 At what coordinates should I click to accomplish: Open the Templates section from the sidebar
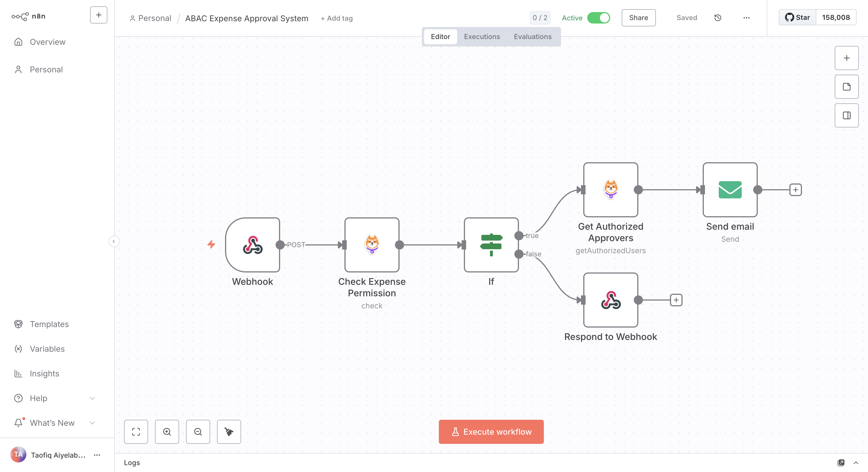click(x=50, y=324)
